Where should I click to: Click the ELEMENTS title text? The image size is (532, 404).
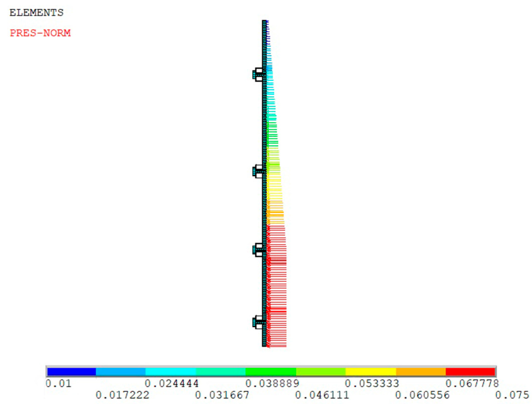click(36, 13)
